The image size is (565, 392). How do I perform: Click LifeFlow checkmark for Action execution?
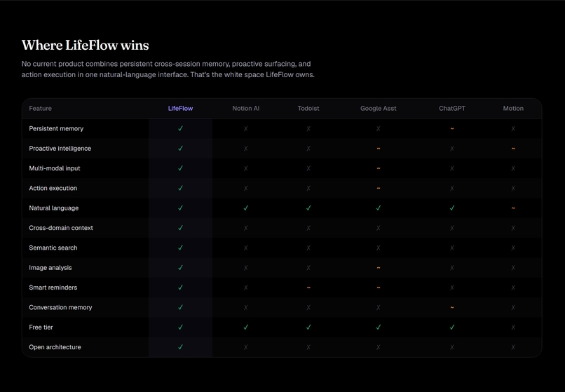click(x=181, y=188)
